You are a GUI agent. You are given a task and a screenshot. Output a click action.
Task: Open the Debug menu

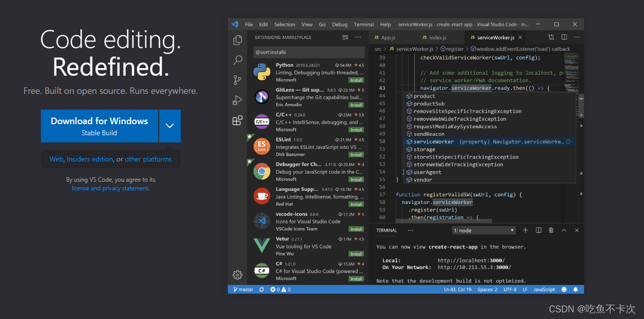[x=340, y=24]
